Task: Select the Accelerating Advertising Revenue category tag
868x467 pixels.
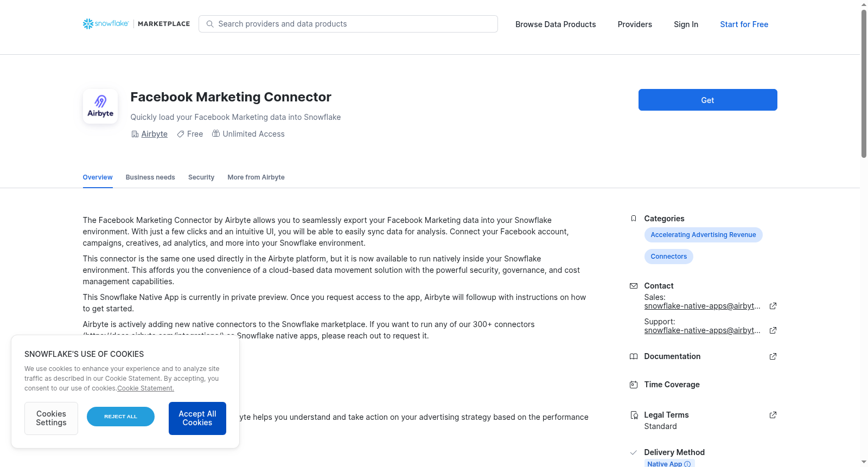Action: 703,235
